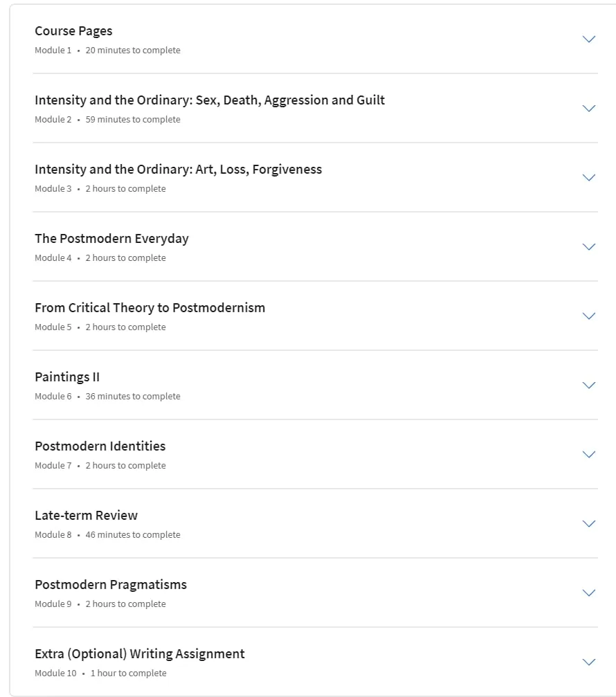Expand Art, Loss, Forgiveness module chevron

pyautogui.click(x=589, y=177)
